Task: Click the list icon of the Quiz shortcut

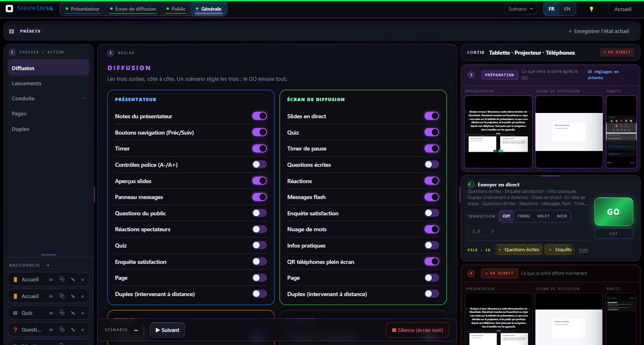Action: pos(15,313)
